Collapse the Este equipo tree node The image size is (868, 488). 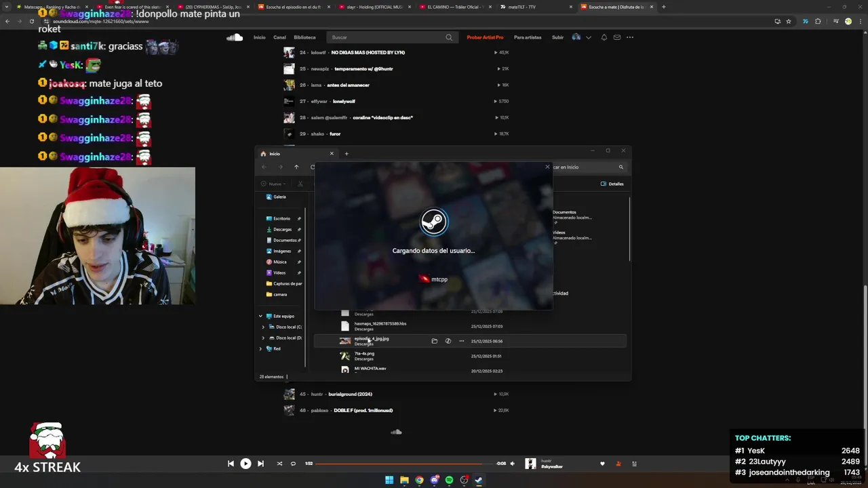pos(260,316)
